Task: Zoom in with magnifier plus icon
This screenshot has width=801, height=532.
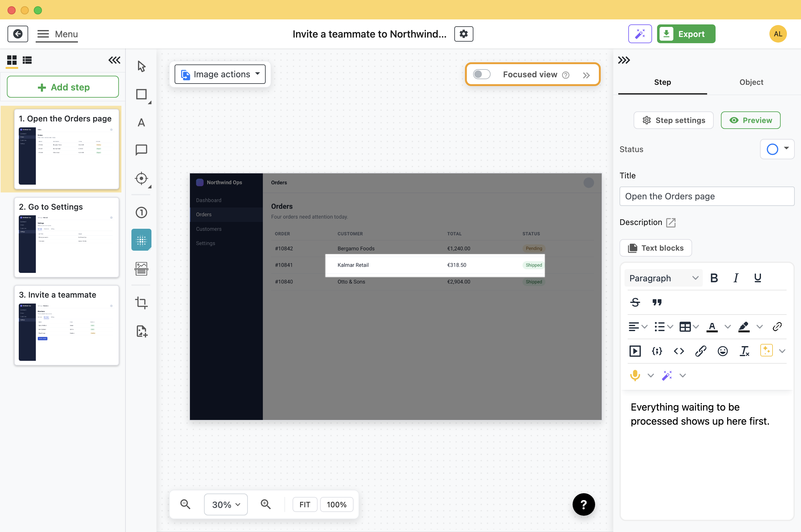Action: pyautogui.click(x=266, y=504)
